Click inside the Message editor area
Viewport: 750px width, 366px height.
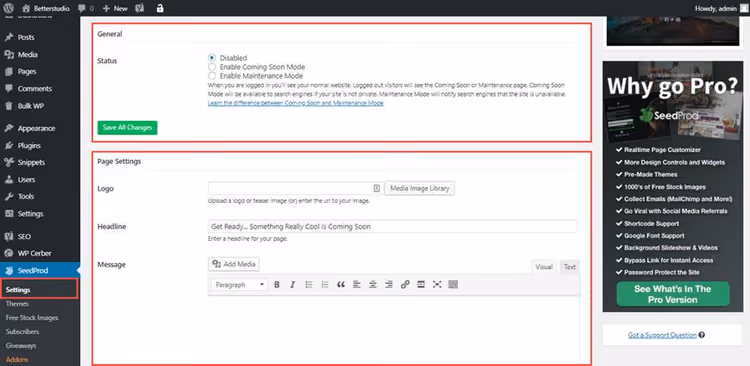tap(393, 330)
